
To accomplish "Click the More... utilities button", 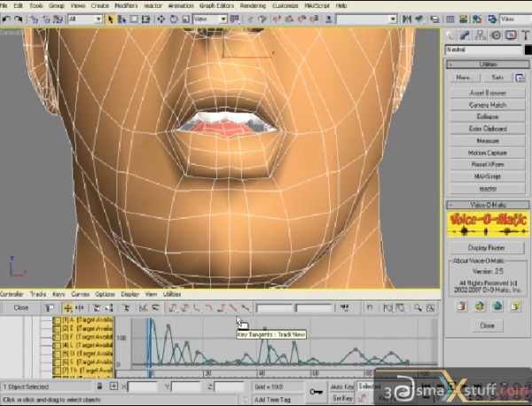I will [465, 78].
